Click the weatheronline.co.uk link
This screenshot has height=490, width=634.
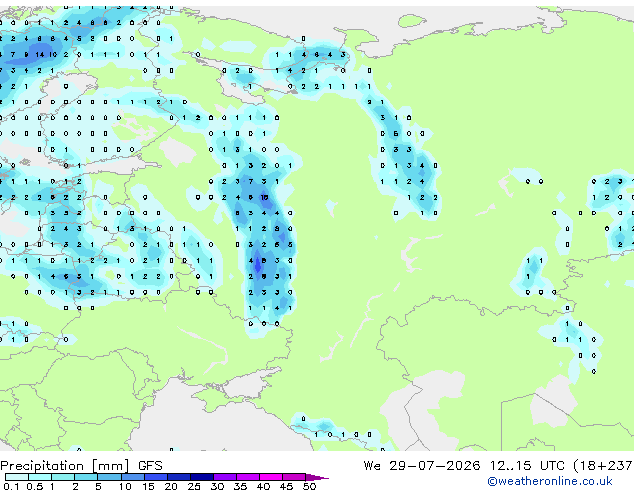(550, 481)
